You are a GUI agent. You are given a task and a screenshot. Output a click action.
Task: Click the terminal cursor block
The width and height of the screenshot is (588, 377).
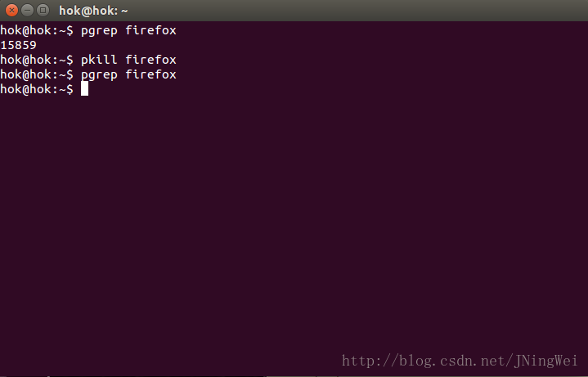pos(84,88)
